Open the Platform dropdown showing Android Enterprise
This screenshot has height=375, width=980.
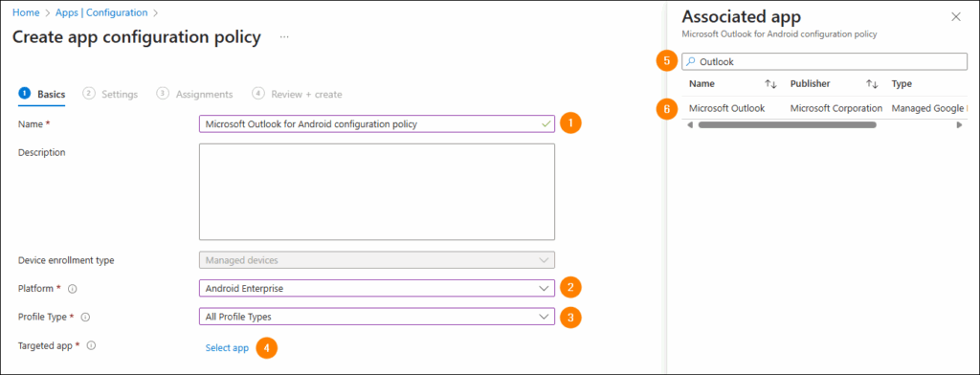click(x=377, y=288)
